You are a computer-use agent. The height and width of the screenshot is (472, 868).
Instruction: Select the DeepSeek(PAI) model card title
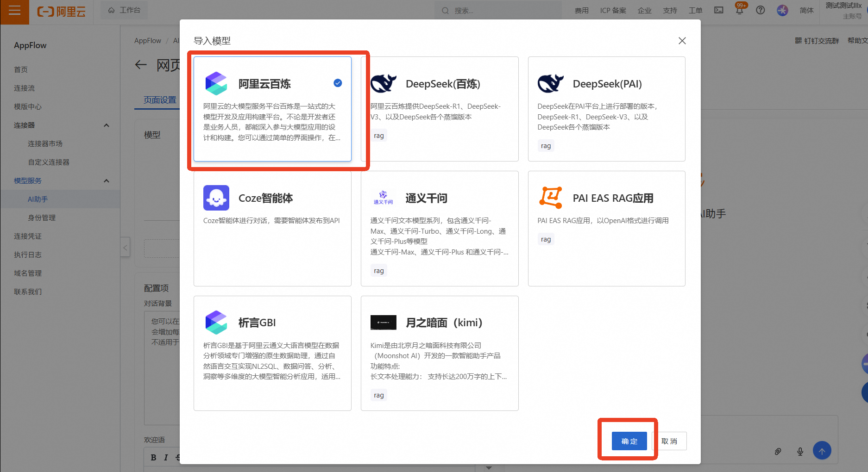(607, 84)
